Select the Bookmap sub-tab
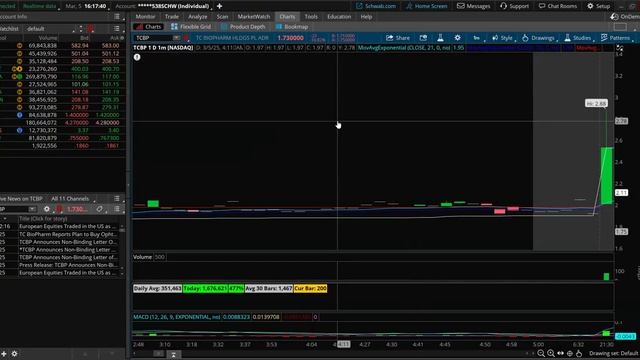This screenshot has width=640, height=360. (x=292, y=27)
